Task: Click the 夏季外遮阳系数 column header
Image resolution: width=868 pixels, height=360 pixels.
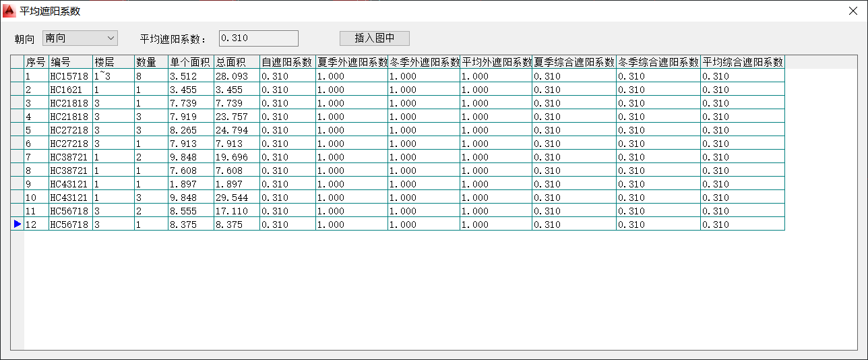Action: tap(352, 62)
